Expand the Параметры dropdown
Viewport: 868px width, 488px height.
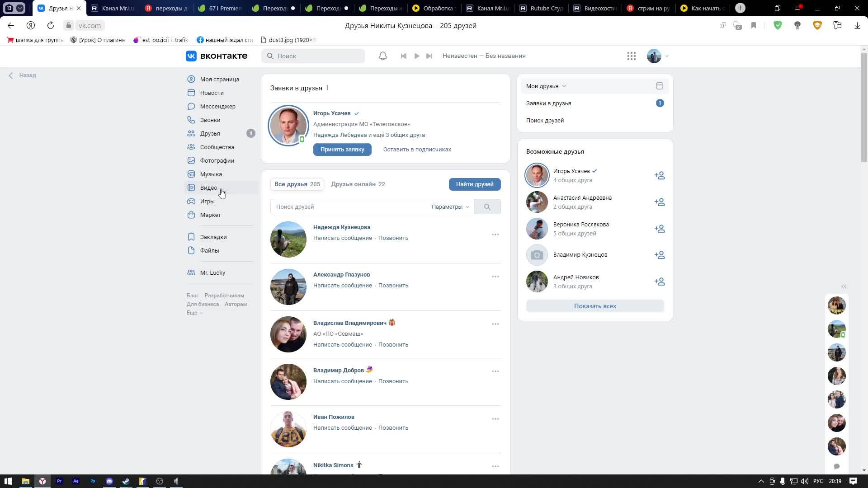450,207
